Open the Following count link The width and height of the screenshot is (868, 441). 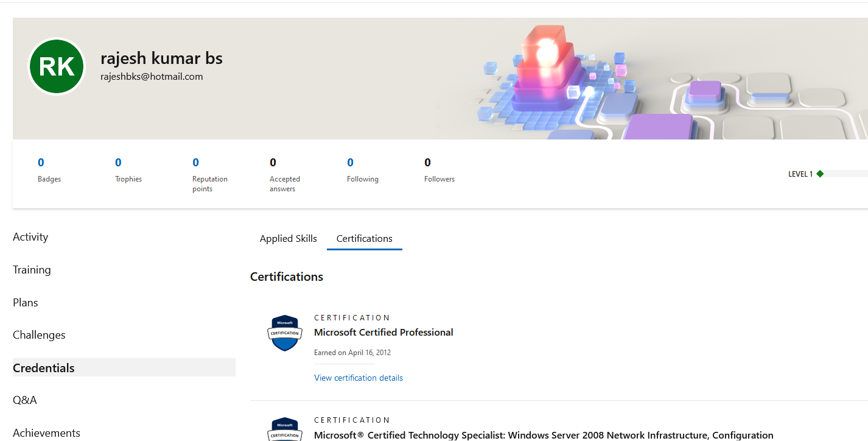point(350,163)
